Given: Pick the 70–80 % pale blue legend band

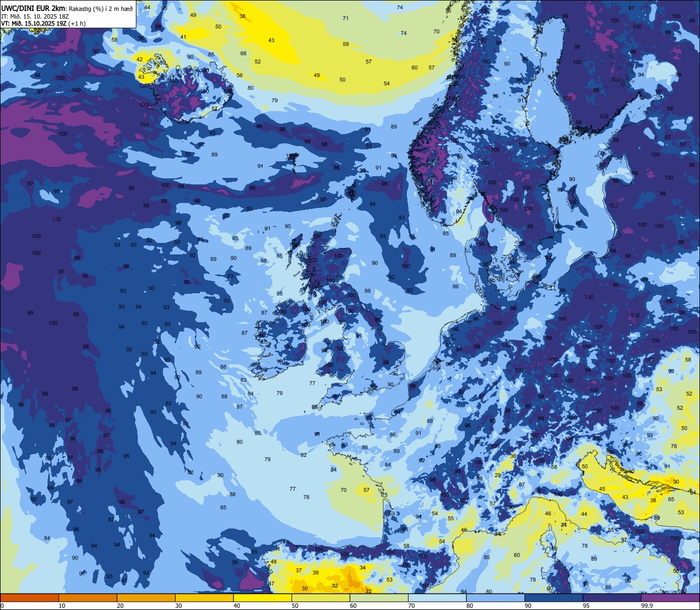Looking at the screenshot, I should [437, 597].
